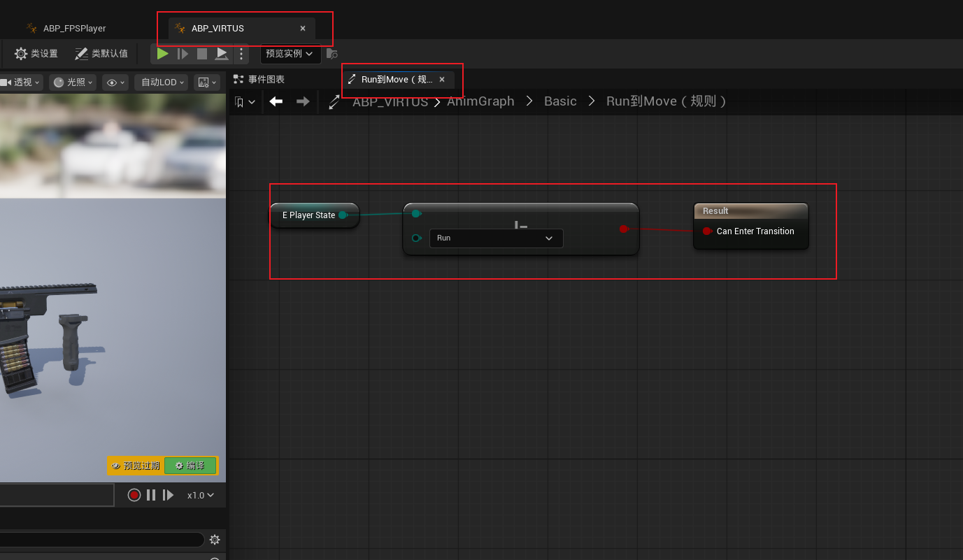The image size is (963, 560).
Task: Go to Basic in the breadcrumb
Action: click(x=560, y=101)
